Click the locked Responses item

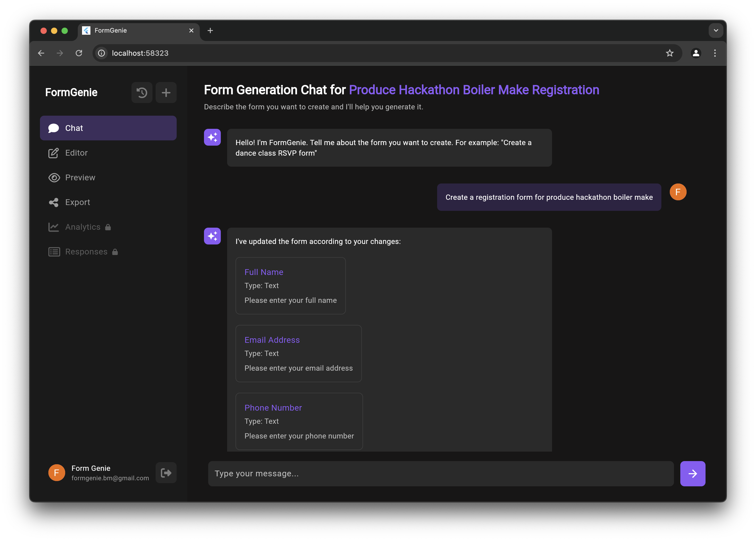86,252
